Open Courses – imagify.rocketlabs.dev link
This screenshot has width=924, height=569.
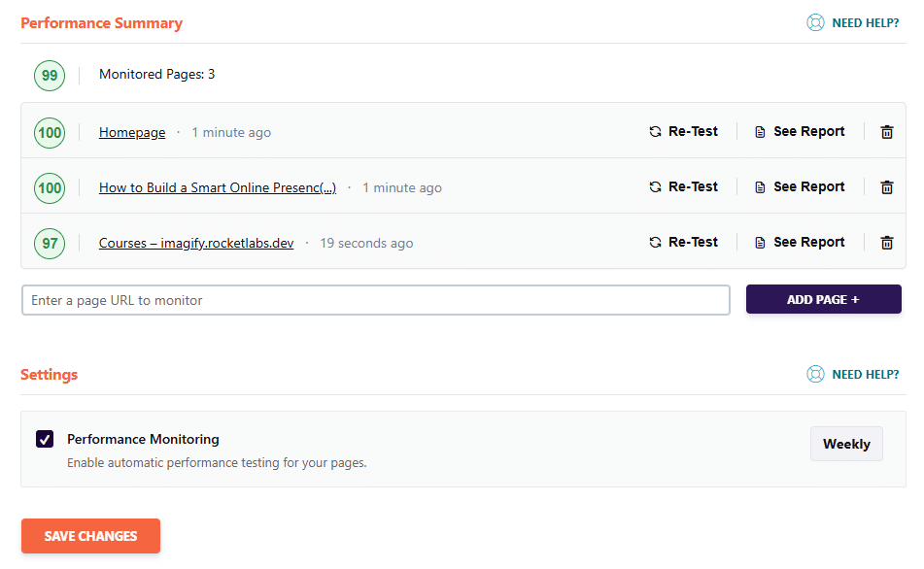point(196,244)
